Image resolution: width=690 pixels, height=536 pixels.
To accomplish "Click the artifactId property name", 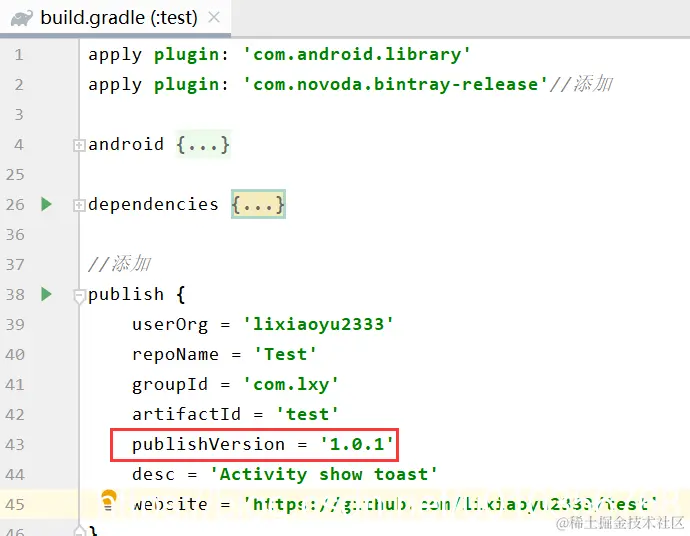I will 187,415.
